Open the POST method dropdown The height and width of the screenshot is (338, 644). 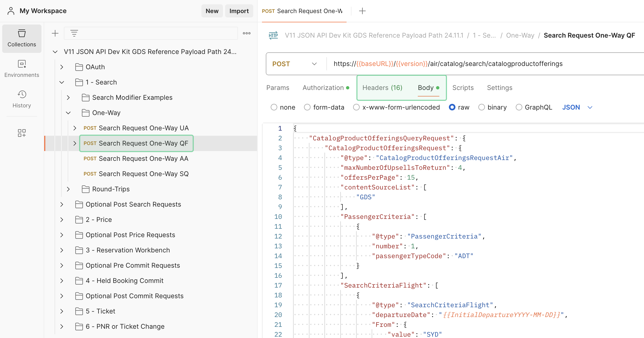tap(295, 64)
